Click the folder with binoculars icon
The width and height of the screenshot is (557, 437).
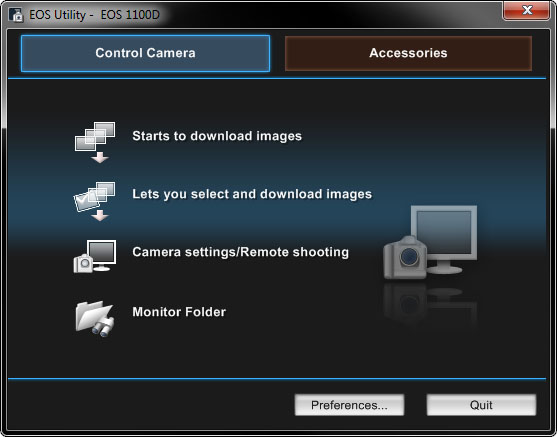click(x=94, y=319)
